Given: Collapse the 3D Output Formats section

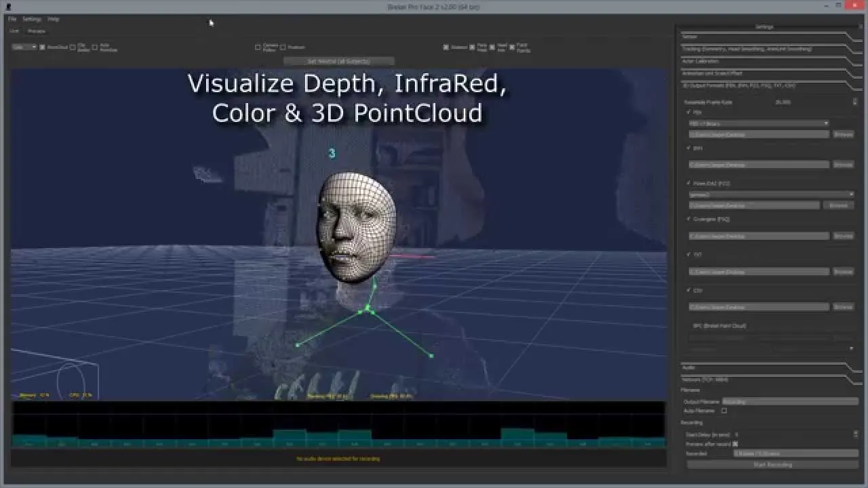Looking at the screenshot, I should 770,85.
